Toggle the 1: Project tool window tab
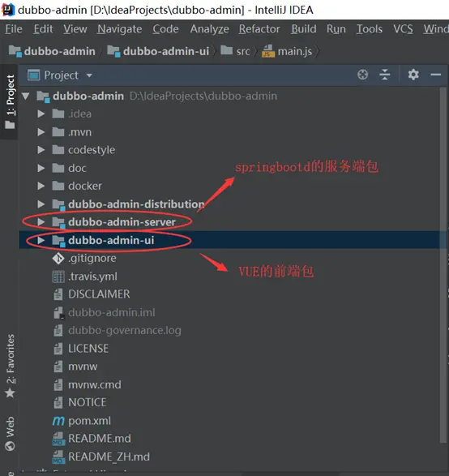This screenshot has height=476, width=449. pos(10,101)
